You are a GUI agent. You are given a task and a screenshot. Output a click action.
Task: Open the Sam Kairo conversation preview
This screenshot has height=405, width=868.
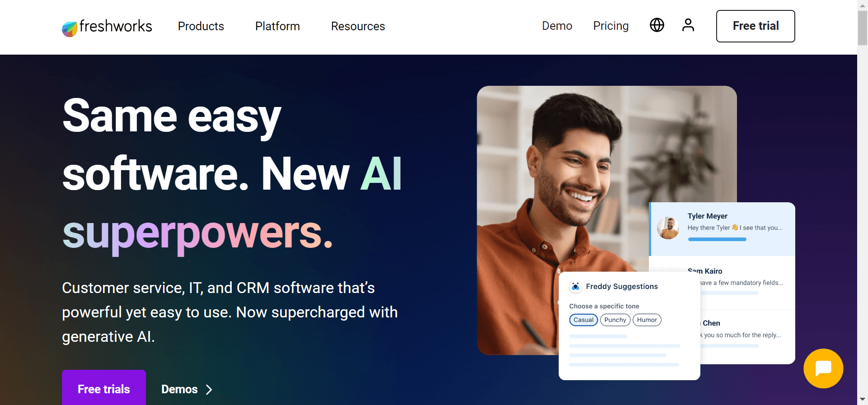click(722, 283)
